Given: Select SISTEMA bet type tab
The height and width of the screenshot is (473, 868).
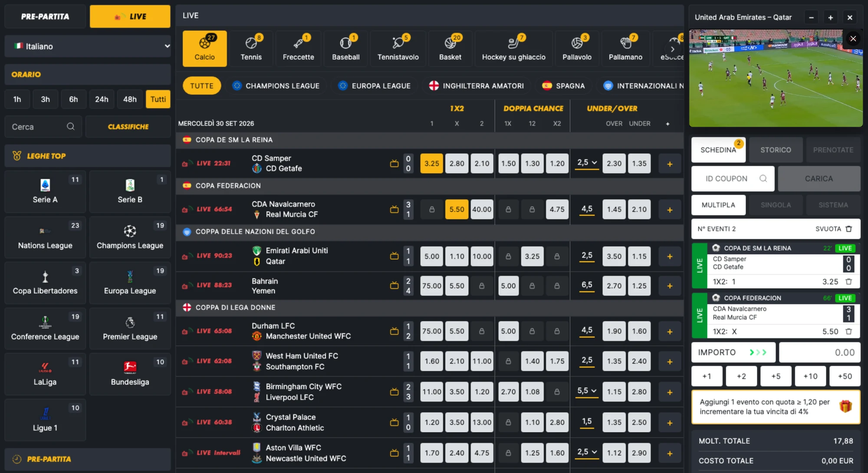Looking at the screenshot, I should [x=833, y=205].
